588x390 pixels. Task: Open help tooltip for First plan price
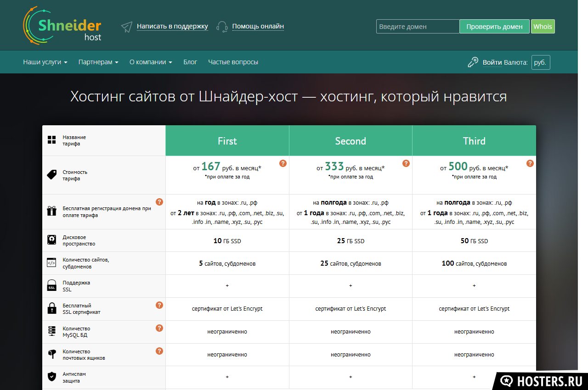[x=283, y=163]
